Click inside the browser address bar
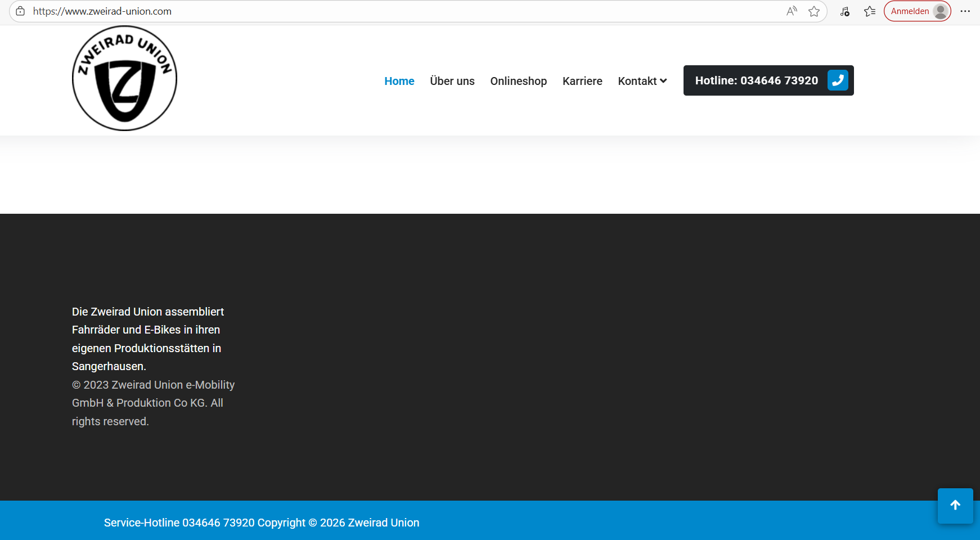 225,11
